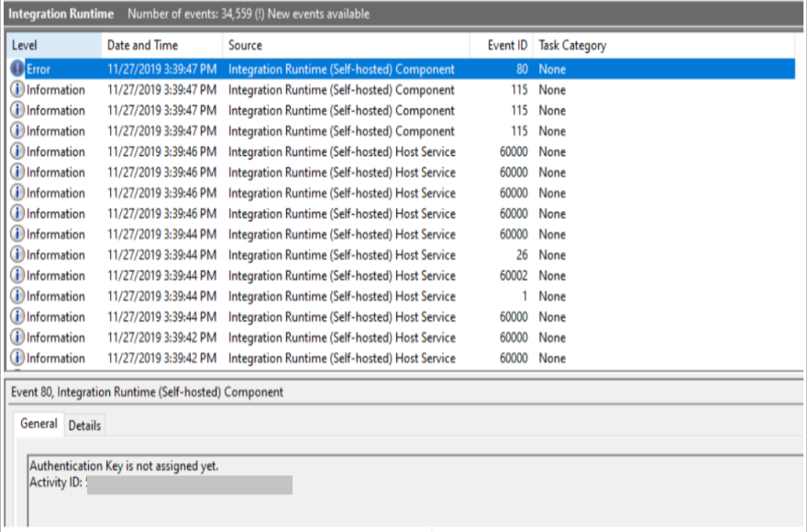Click the Information icon on the Event ID 1 row

pos(17,296)
